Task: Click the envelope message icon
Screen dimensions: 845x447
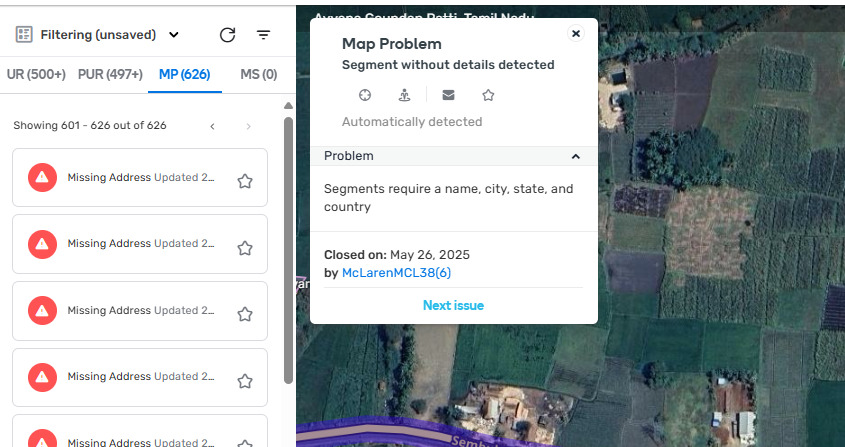Action: 448,95
